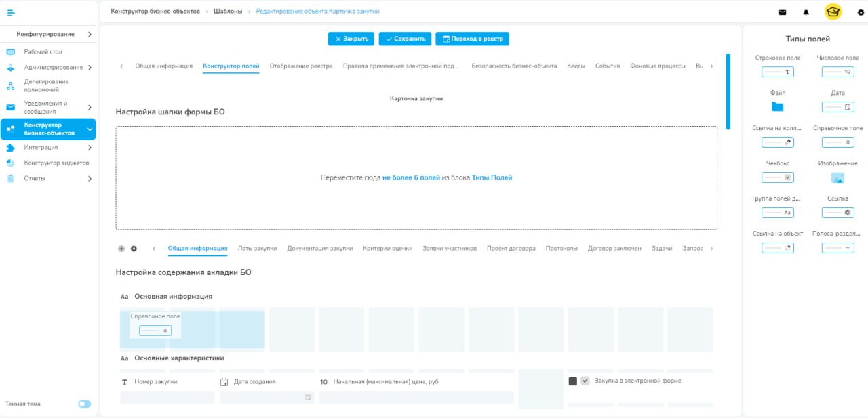Click the Закрыть button
Screen dimensions: 868x418
pos(351,39)
